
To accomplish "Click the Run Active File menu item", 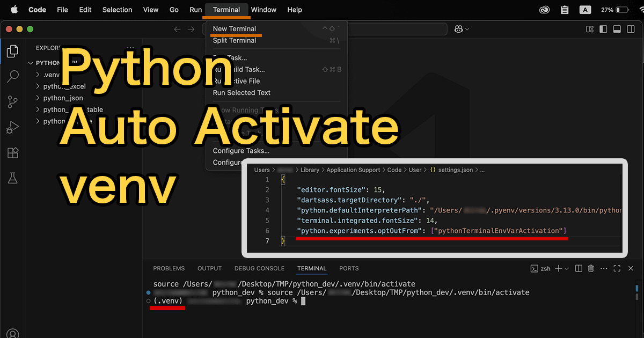I will coord(236,81).
